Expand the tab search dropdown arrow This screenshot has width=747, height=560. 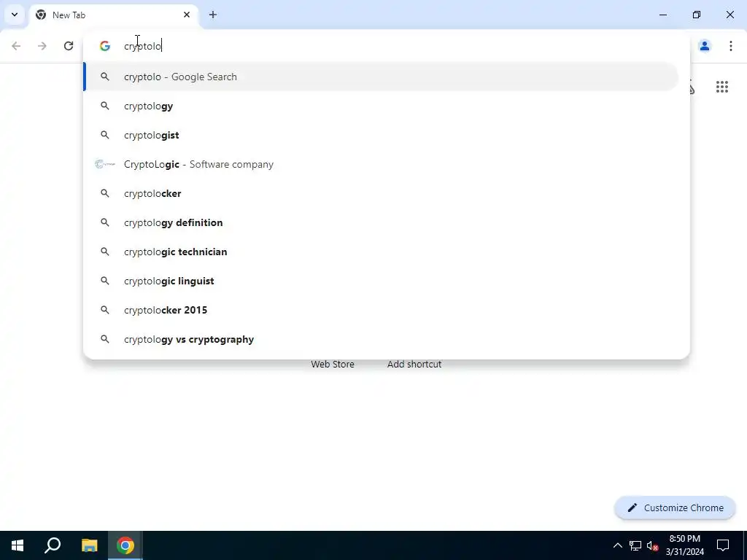coord(15,15)
